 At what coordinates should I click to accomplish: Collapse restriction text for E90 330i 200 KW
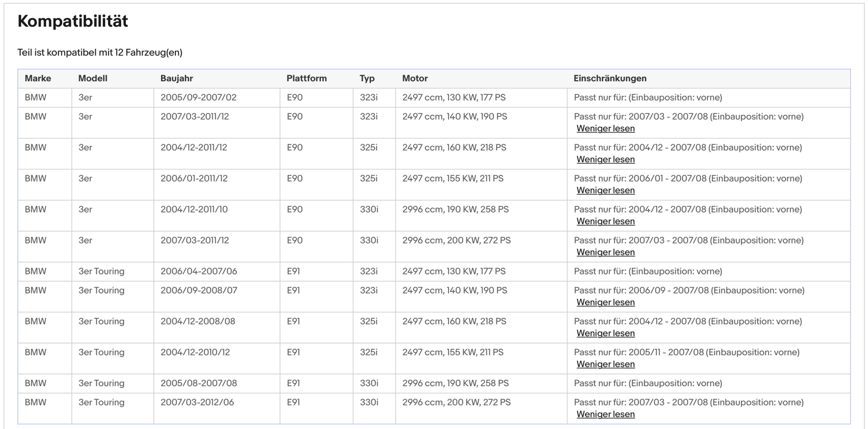pos(606,252)
